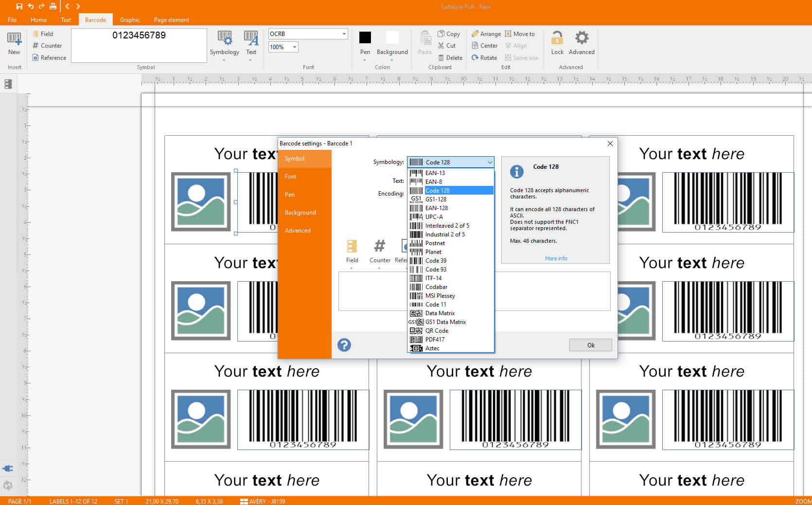
Task: Click the Save icon in title bar
Action: 19,6
